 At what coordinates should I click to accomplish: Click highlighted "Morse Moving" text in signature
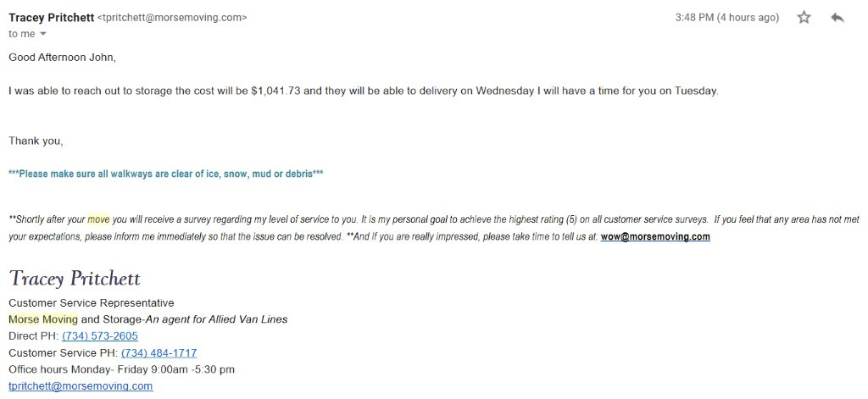43,319
